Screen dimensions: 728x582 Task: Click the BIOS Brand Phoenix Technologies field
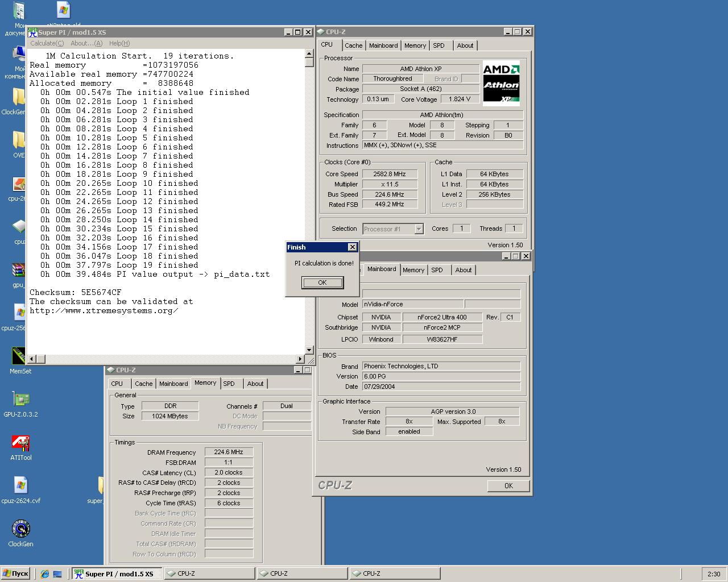pyautogui.click(x=441, y=366)
